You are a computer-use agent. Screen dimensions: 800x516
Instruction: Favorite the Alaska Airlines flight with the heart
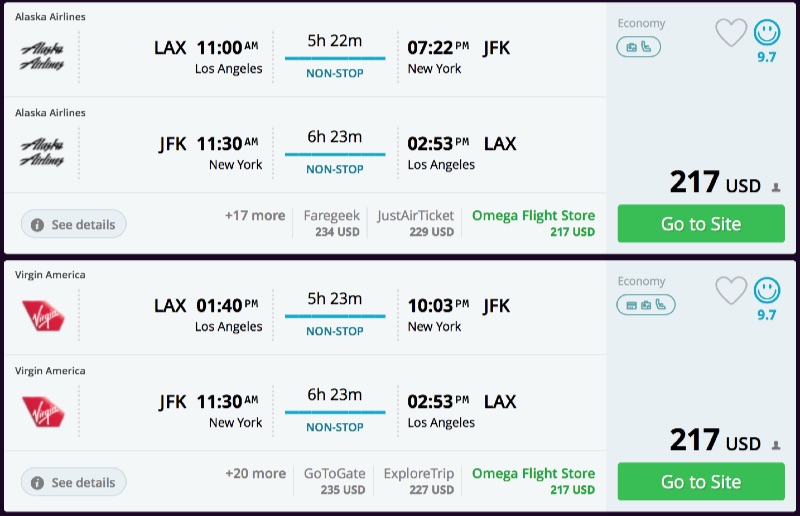click(731, 33)
